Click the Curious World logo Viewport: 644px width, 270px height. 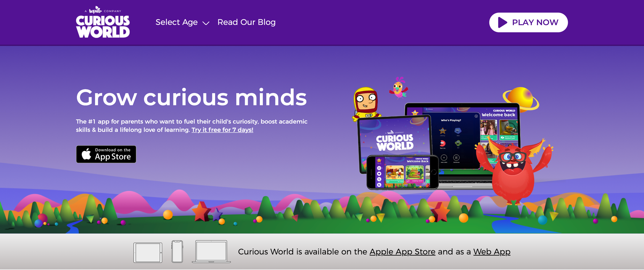point(103,22)
